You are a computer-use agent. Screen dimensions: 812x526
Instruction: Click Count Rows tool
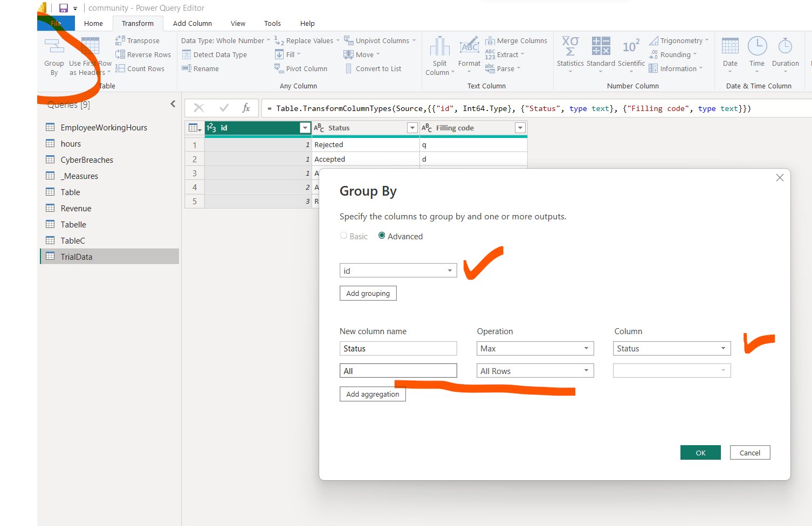[x=140, y=68]
